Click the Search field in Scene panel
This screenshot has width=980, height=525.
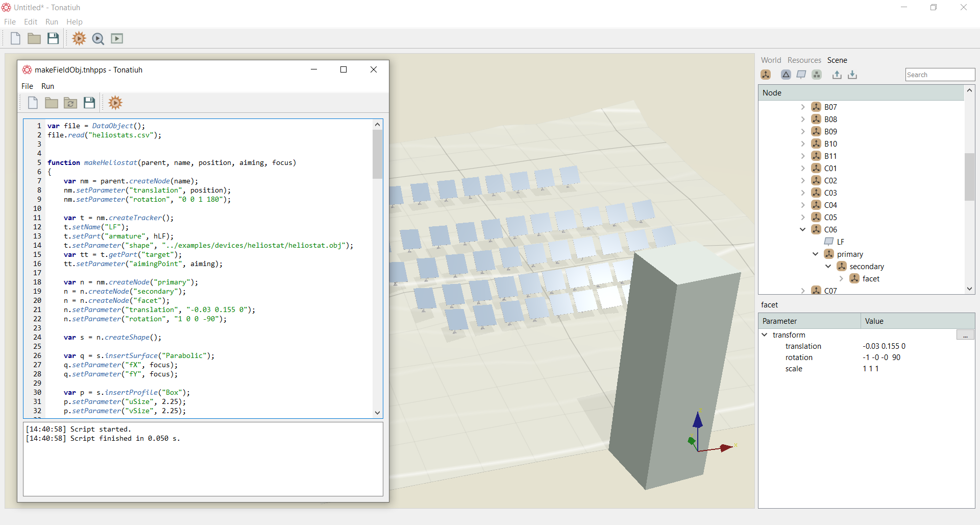(940, 75)
